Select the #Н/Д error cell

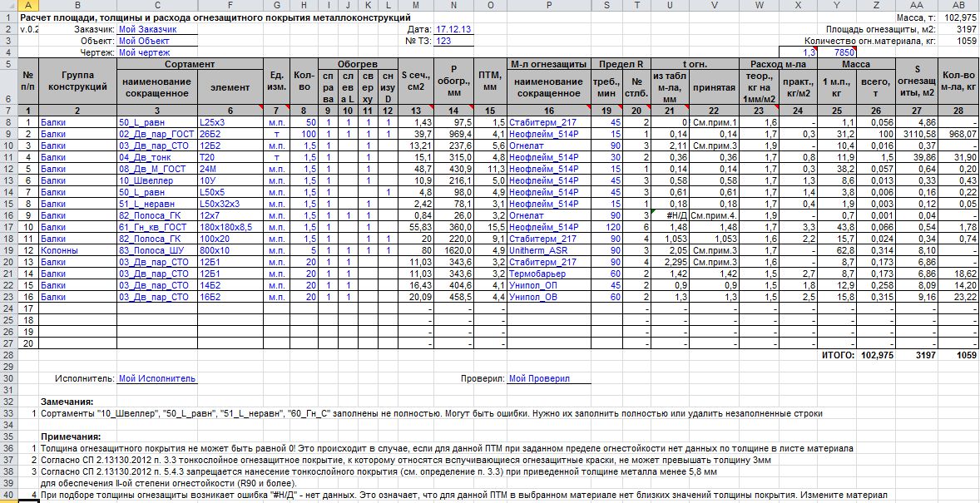(670, 215)
